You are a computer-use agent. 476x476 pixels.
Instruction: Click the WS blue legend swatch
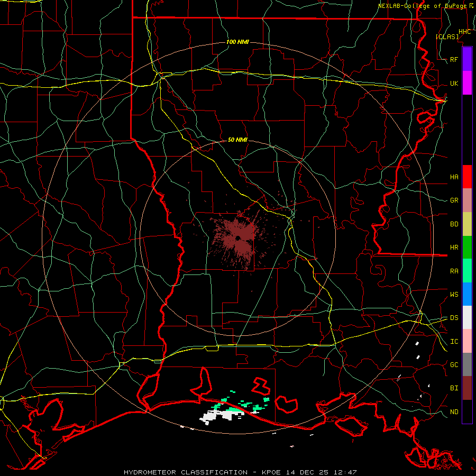click(467, 294)
